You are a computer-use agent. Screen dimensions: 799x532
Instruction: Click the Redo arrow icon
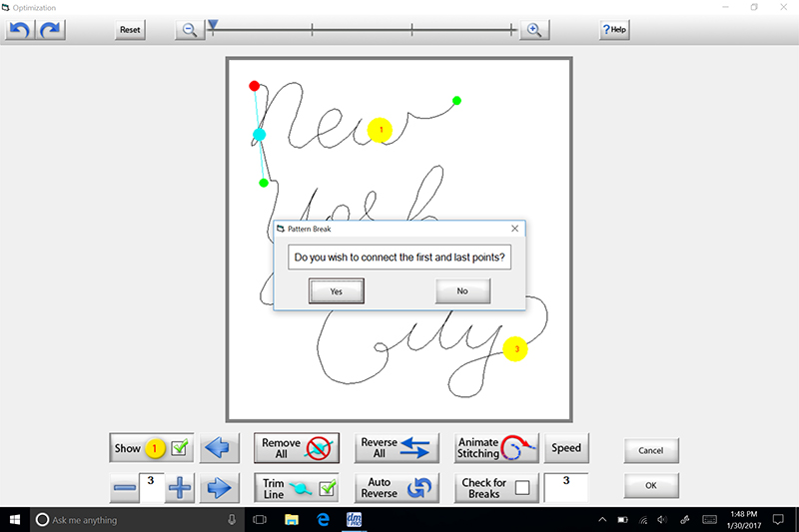pos(50,30)
